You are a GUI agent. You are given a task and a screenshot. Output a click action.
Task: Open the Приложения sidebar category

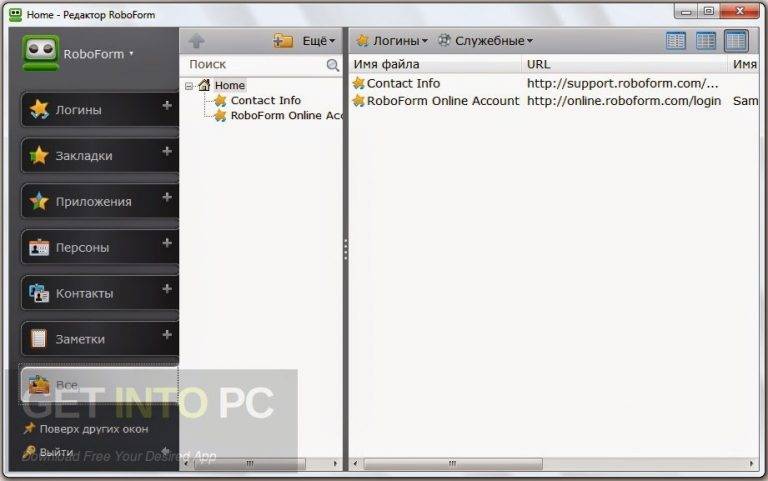(100, 201)
